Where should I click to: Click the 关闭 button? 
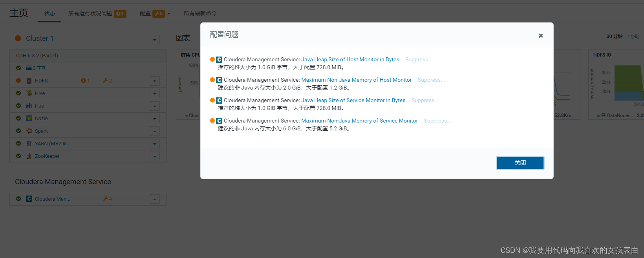pyautogui.click(x=520, y=163)
